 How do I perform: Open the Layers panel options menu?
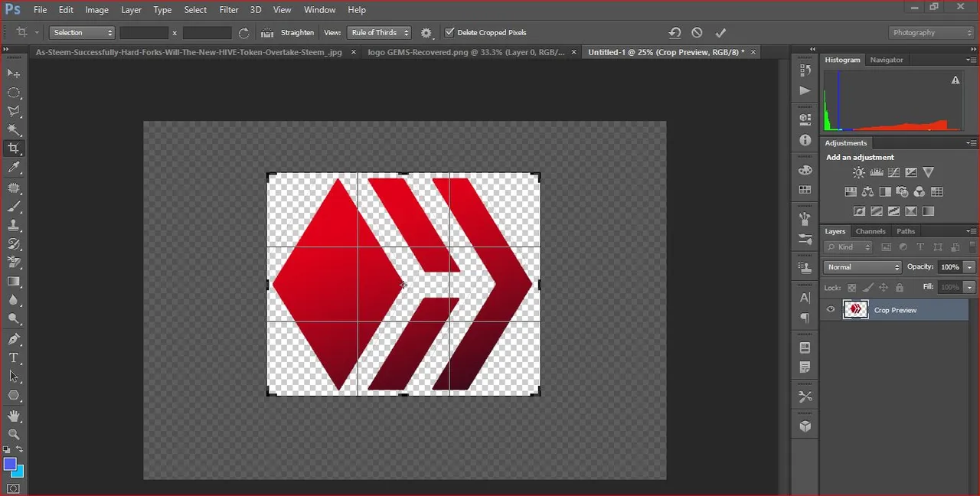[971, 231]
